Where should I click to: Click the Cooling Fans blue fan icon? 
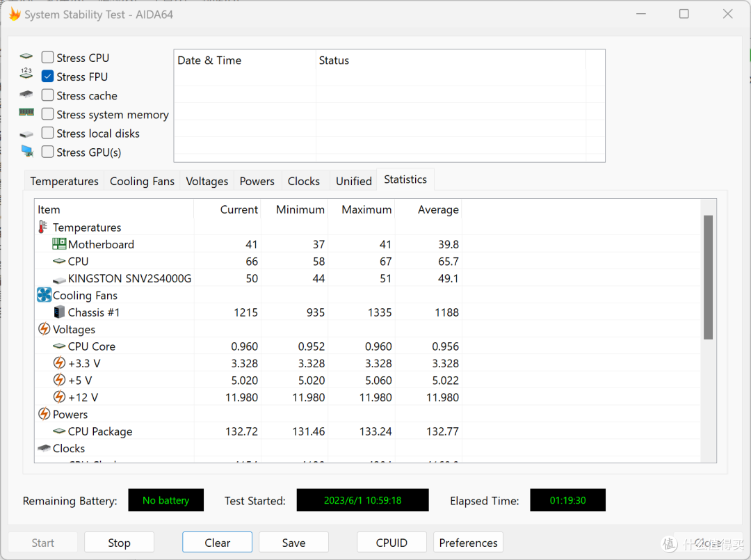point(44,295)
